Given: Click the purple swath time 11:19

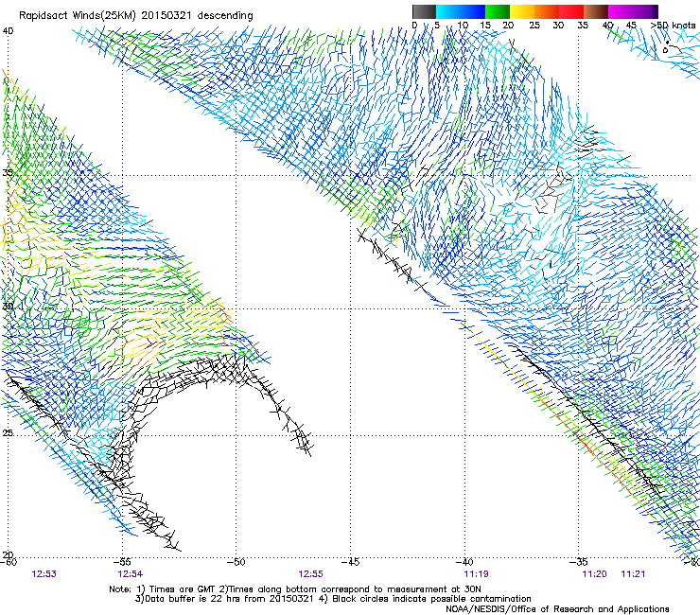Looking at the screenshot, I should (476, 574).
